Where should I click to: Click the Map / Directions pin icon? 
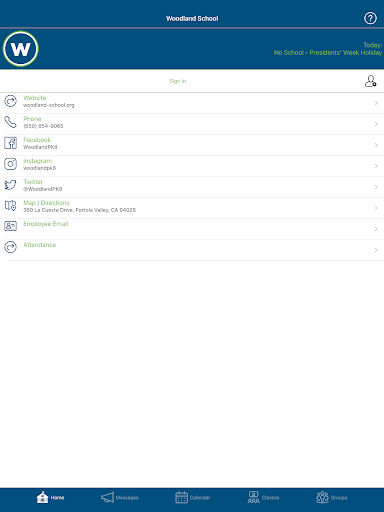10,206
